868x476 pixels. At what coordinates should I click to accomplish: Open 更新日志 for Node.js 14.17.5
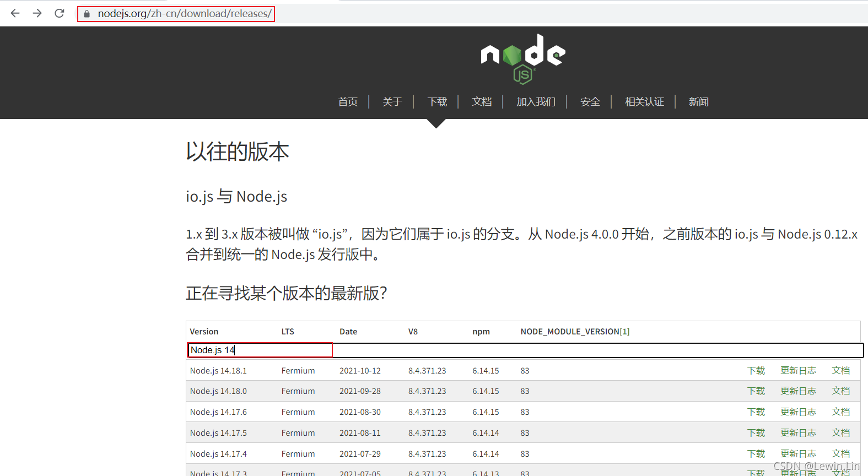[798, 433]
